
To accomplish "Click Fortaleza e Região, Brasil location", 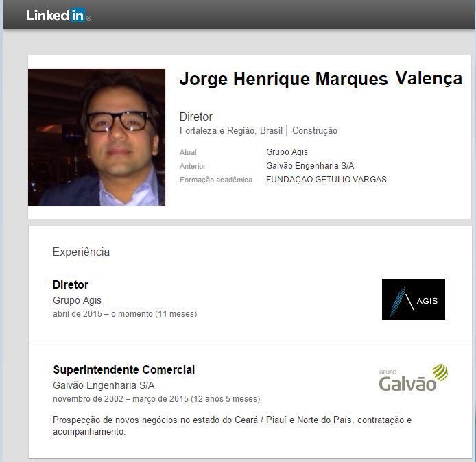I will (x=231, y=131).
